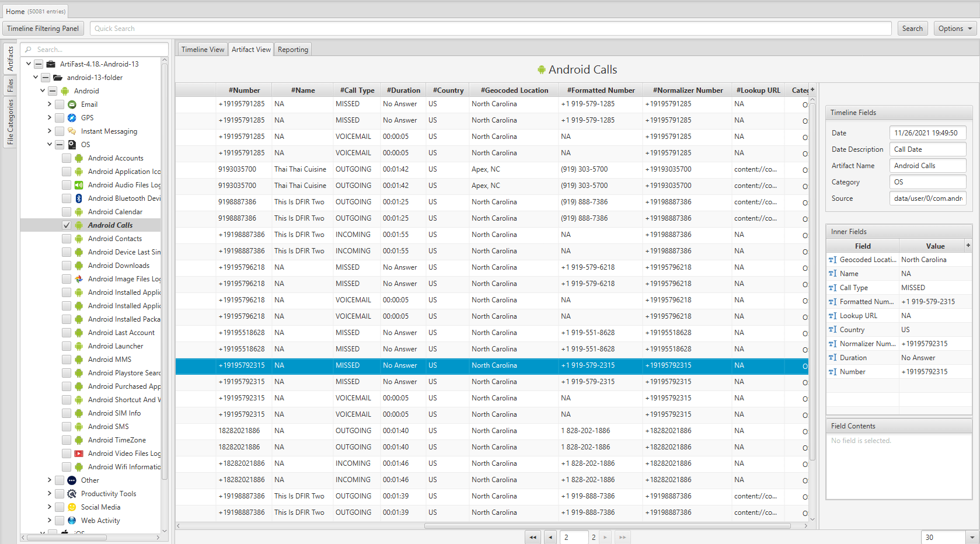
Task: Sort by the #Geocoded Location column header
Action: tap(514, 90)
